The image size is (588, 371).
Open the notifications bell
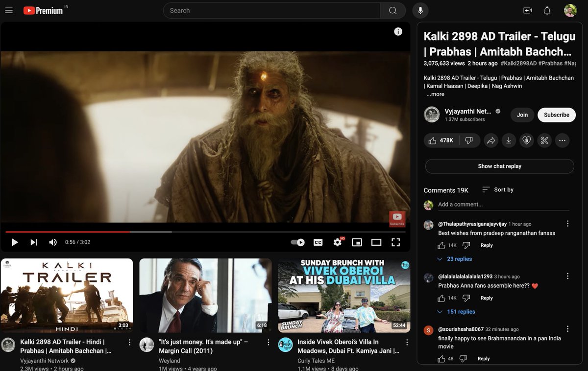(x=547, y=10)
